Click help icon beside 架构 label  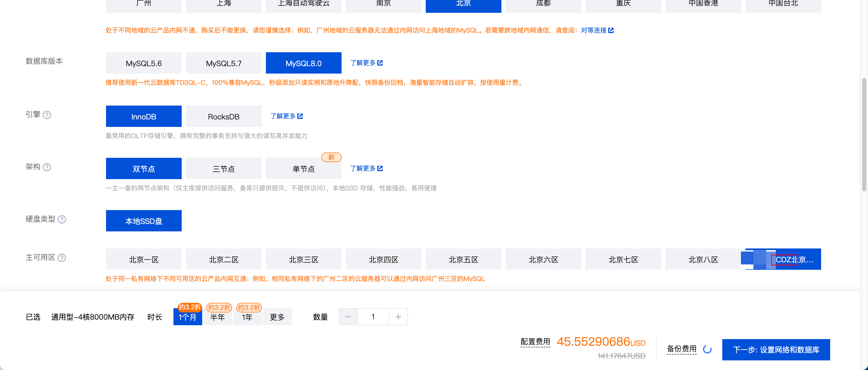pyautogui.click(x=47, y=167)
